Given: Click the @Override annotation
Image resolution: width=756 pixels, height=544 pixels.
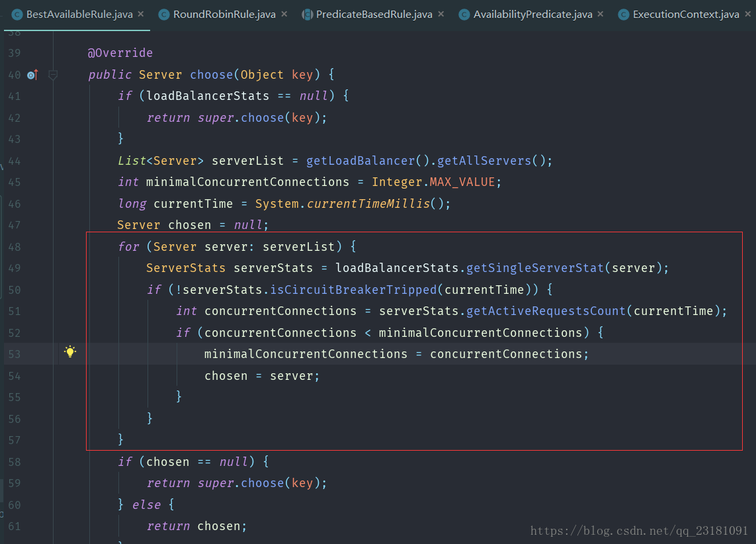Looking at the screenshot, I should coord(120,52).
